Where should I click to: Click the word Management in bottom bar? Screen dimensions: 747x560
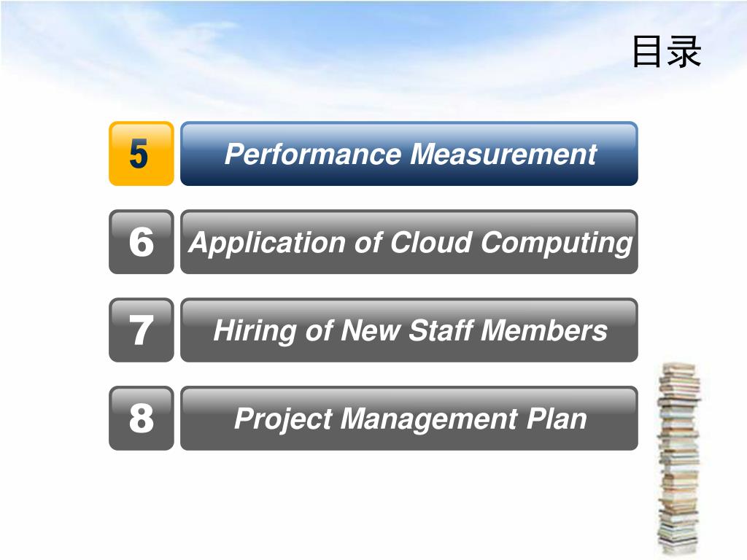(x=429, y=419)
